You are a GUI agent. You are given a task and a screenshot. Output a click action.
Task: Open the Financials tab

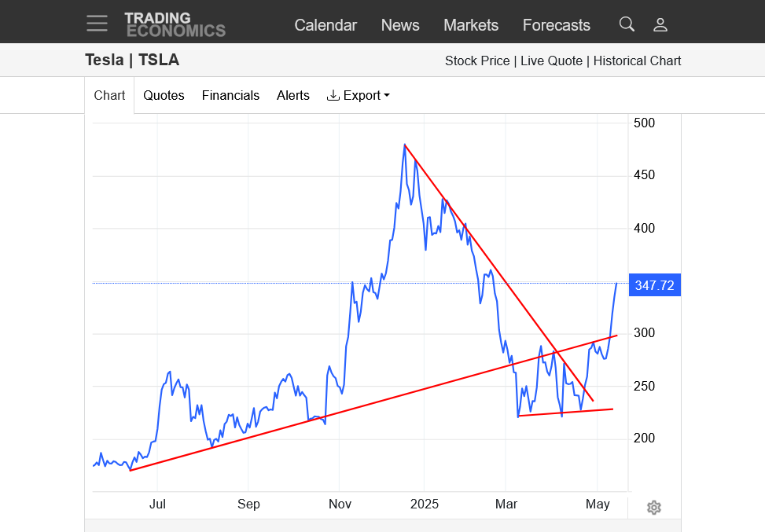(x=230, y=95)
